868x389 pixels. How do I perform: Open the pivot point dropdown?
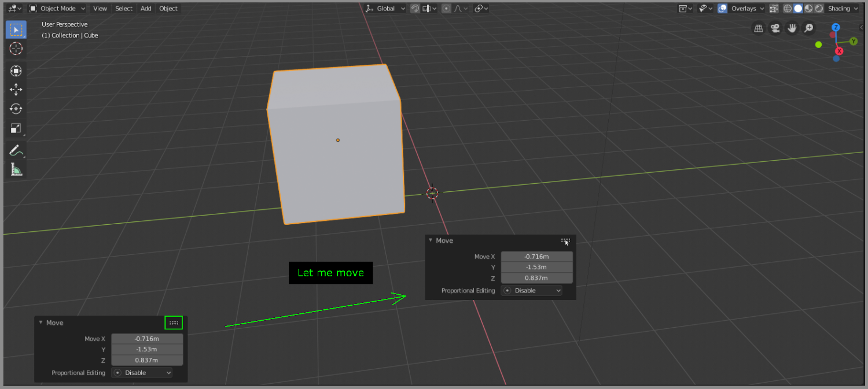point(481,9)
